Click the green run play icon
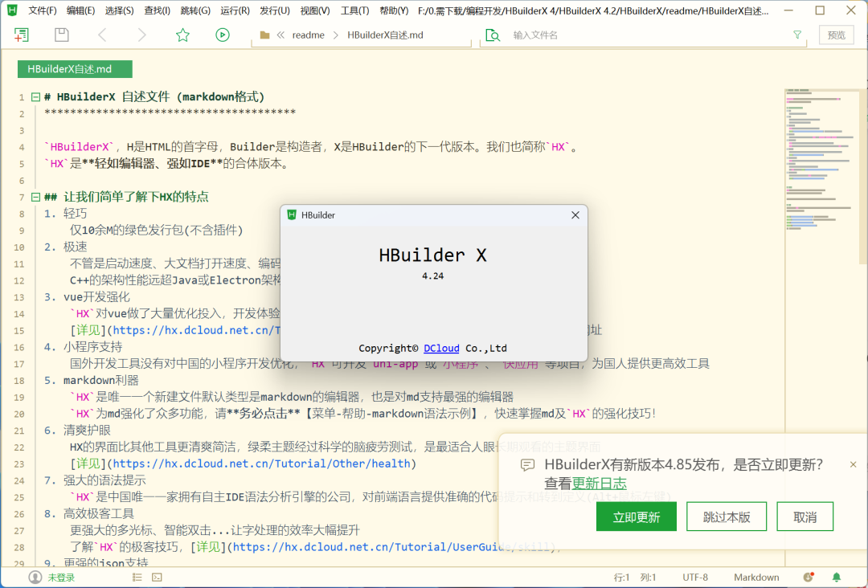The height and width of the screenshot is (588, 868). coord(223,35)
